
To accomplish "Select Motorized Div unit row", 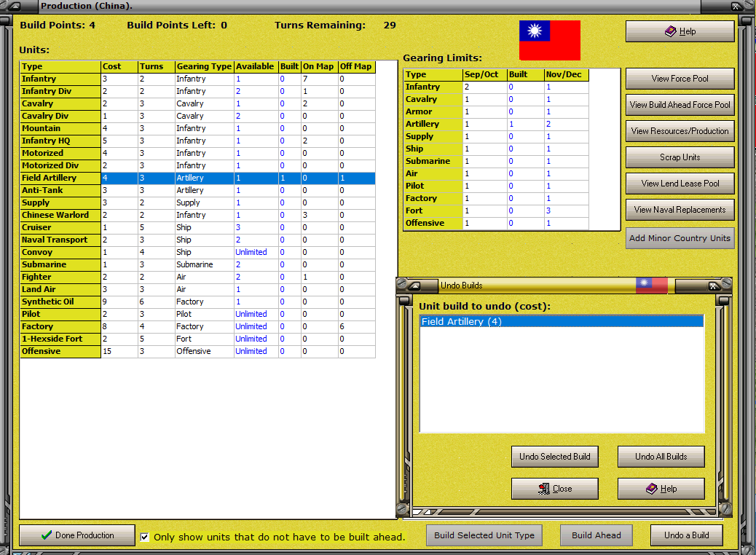I will tap(197, 165).
